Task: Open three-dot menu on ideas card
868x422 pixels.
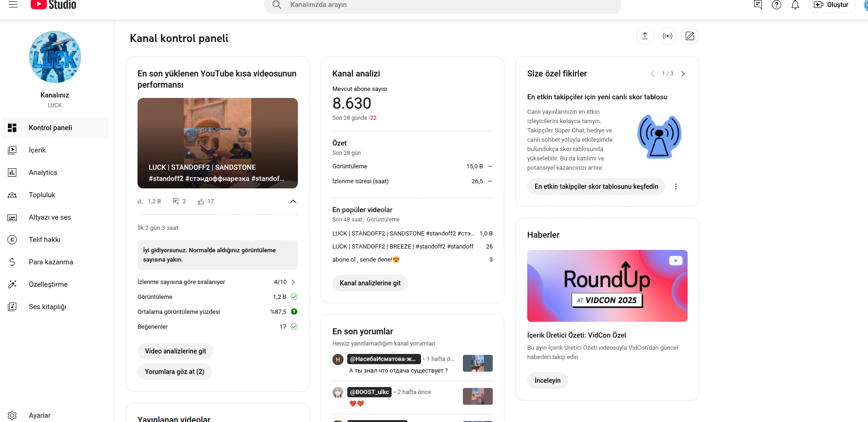Action: (x=676, y=187)
